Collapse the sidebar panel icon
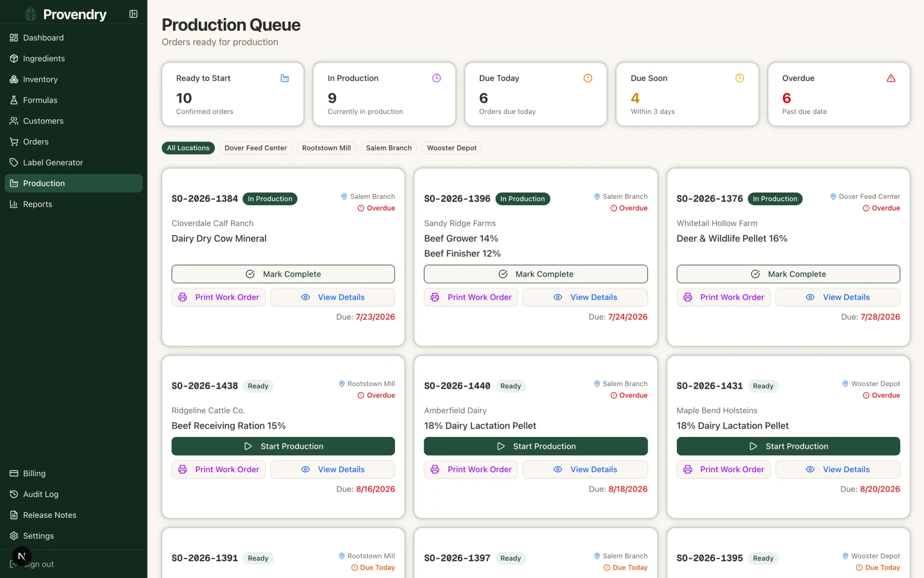This screenshot has width=924, height=578. pos(134,14)
